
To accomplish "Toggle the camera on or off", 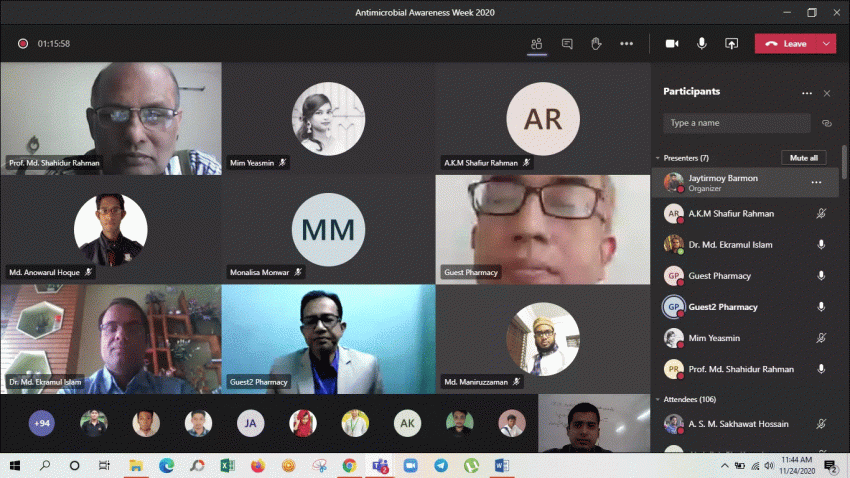I will click(x=672, y=44).
